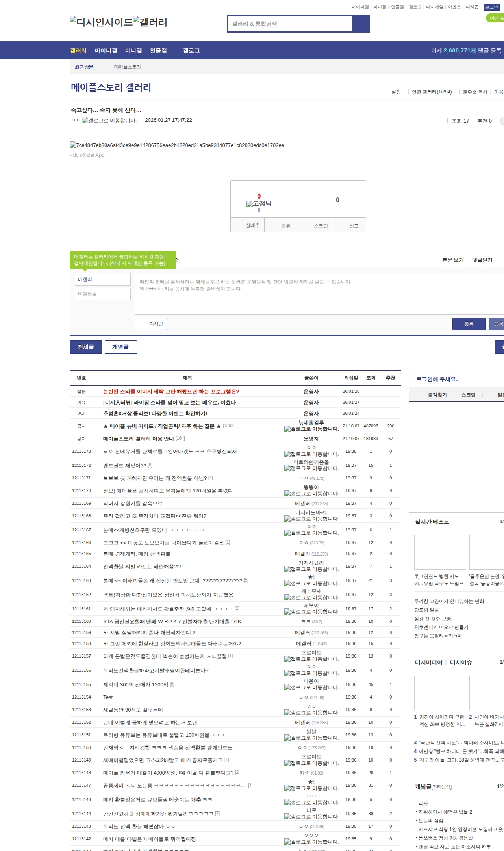
Task: Open the 메이플스토리 갤러리 title link
Action: (111, 87)
